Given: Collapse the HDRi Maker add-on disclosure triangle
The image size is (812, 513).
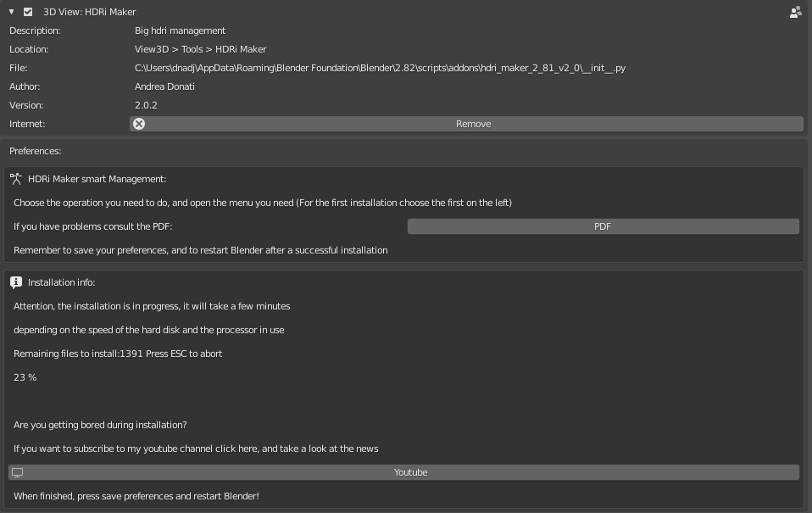Looking at the screenshot, I should tap(11, 11).
